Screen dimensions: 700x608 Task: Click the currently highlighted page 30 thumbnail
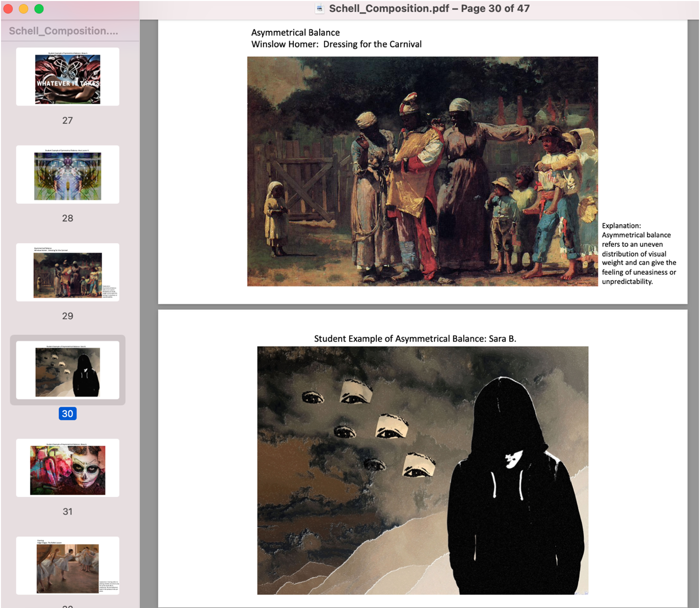pos(67,370)
